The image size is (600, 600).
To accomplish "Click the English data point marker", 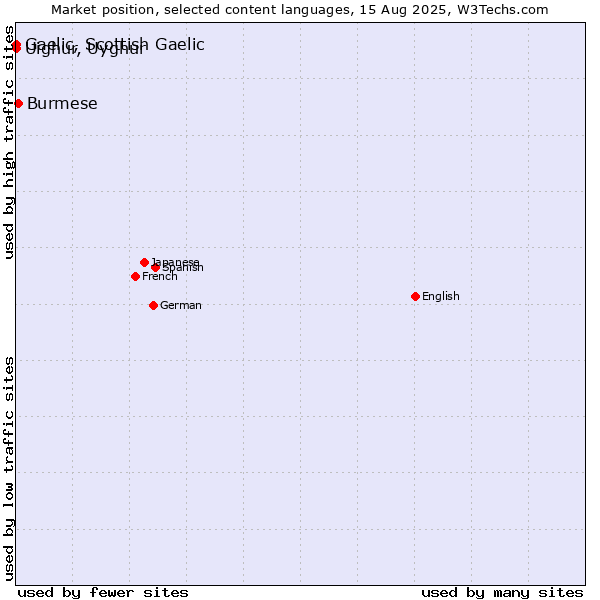I will 416,297.
